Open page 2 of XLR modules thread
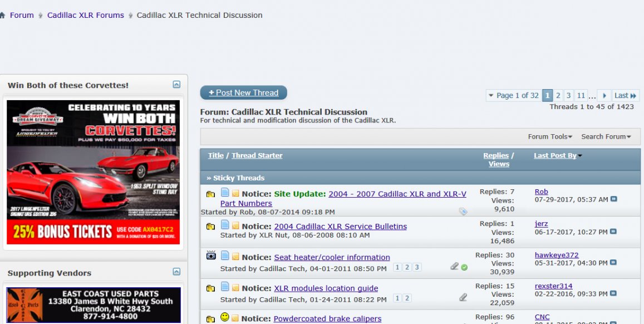This screenshot has height=324, width=644. [x=407, y=298]
